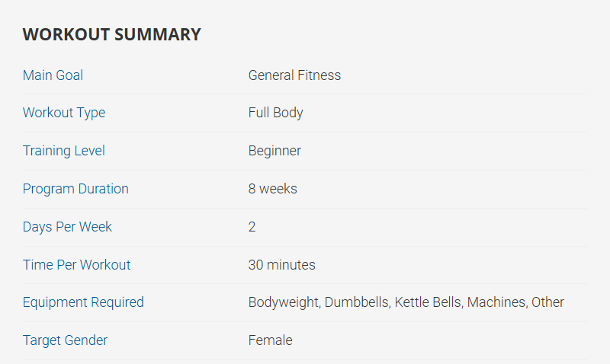Click the Workout Summary heading
Viewport: 610px width, 364px height.
point(111,34)
